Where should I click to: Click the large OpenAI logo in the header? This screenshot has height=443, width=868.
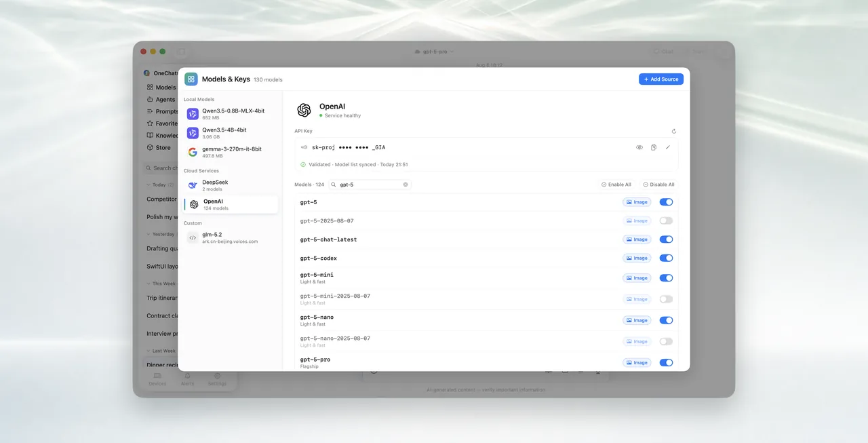pyautogui.click(x=304, y=110)
